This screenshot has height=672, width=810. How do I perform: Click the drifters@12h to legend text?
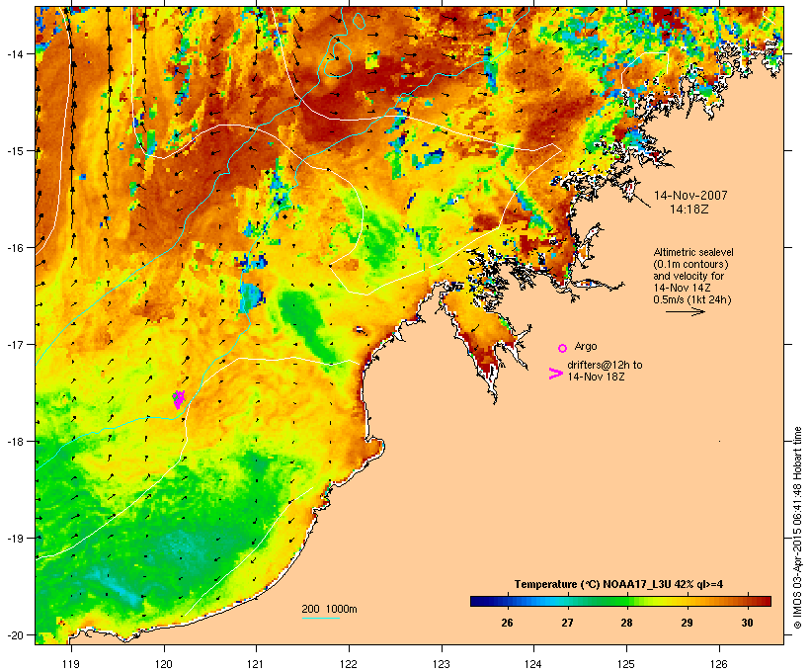[x=605, y=365]
